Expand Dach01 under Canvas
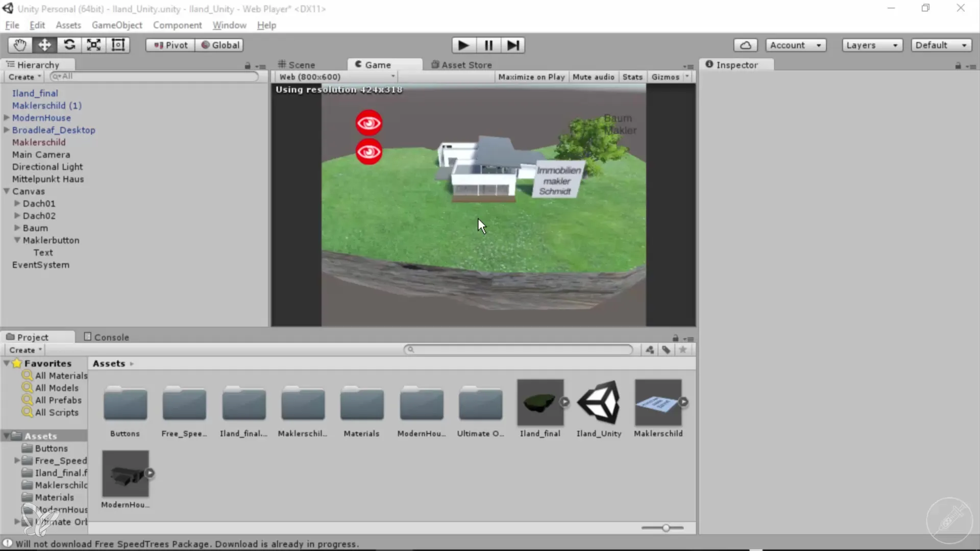The width and height of the screenshot is (980, 551). [x=17, y=203]
